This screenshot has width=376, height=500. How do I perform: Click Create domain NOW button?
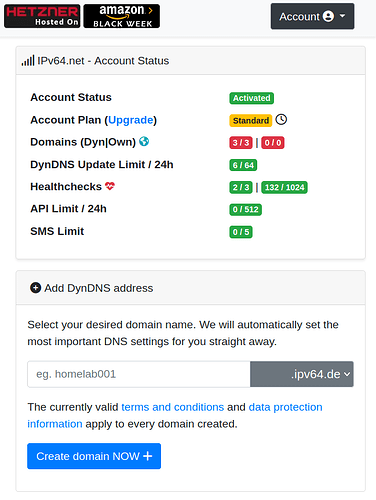94,456
